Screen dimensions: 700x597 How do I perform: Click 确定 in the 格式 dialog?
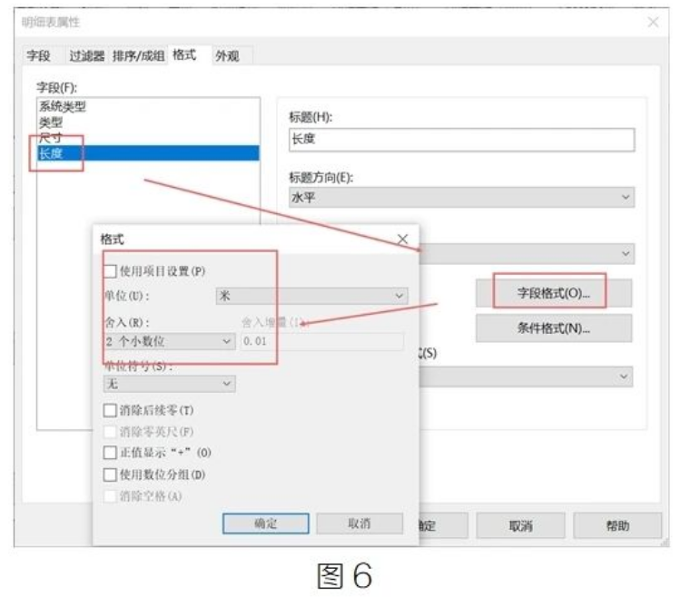pyautogui.click(x=266, y=524)
